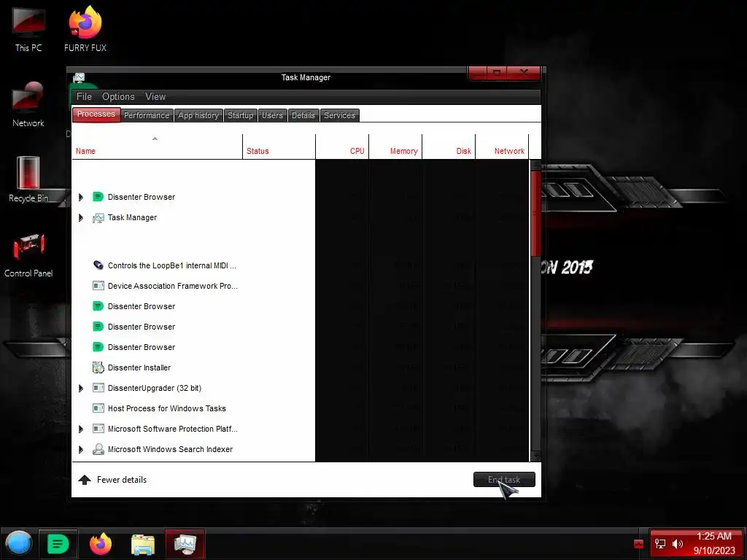This screenshot has height=560, width=747.
Task: Click scrollbar down arrow in process list
Action: (535, 456)
